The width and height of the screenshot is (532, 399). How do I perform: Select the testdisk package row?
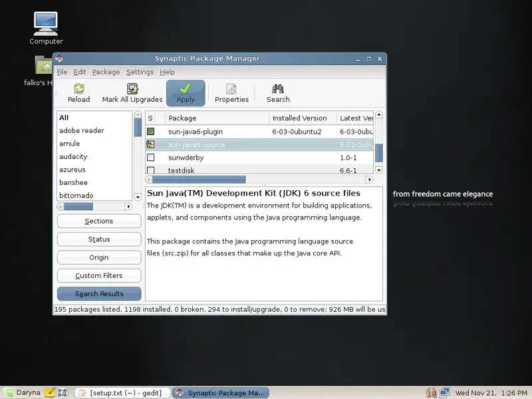pos(259,170)
